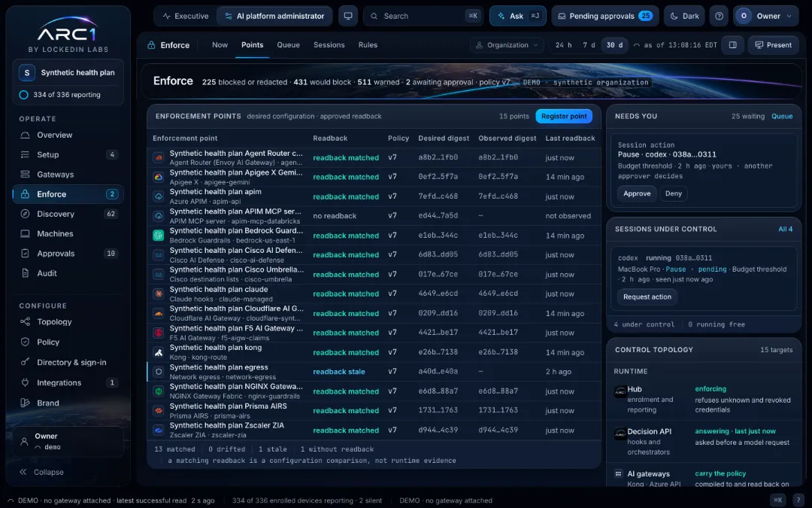Viewport: 812px width, 508px height.
Task: Toggle the side panel layout icon
Action: 733,45
